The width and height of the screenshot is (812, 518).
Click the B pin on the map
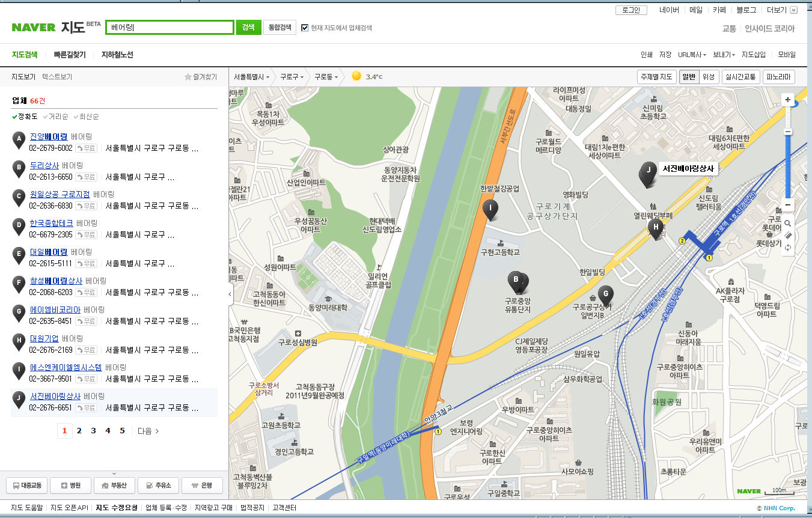coord(515,282)
